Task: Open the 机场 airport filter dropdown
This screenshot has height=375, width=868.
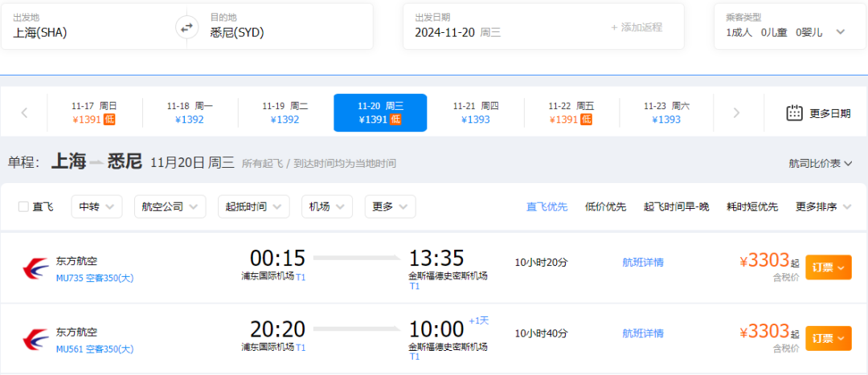Action: coord(326,206)
